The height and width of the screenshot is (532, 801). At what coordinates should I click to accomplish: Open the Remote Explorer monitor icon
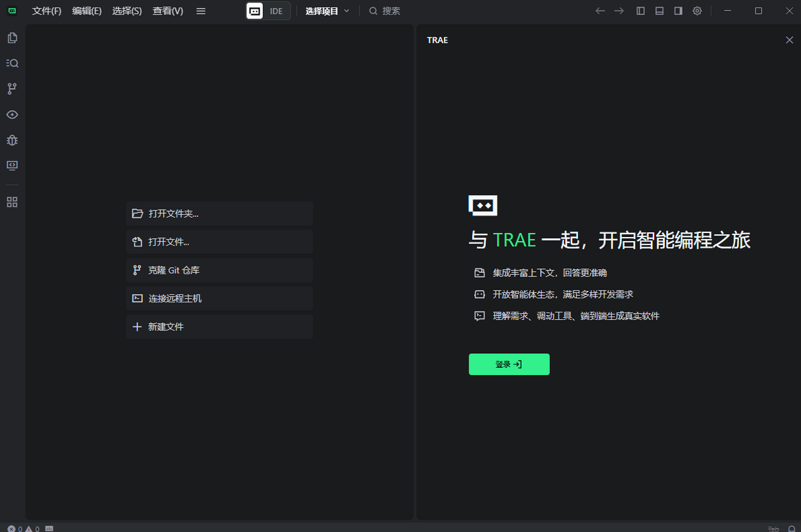pyautogui.click(x=12, y=166)
